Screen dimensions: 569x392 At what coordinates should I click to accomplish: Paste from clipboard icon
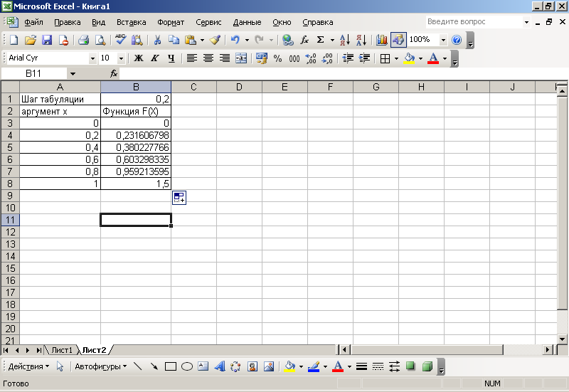(x=190, y=40)
